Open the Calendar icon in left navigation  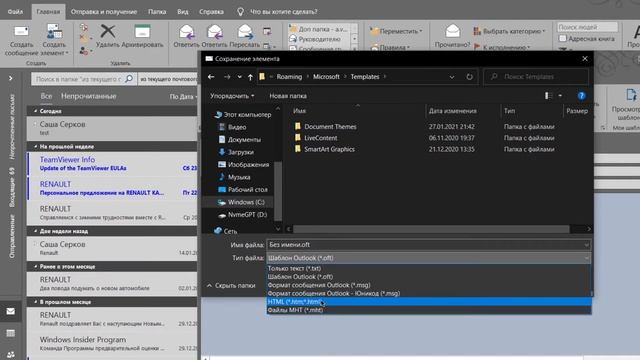[x=11, y=333]
